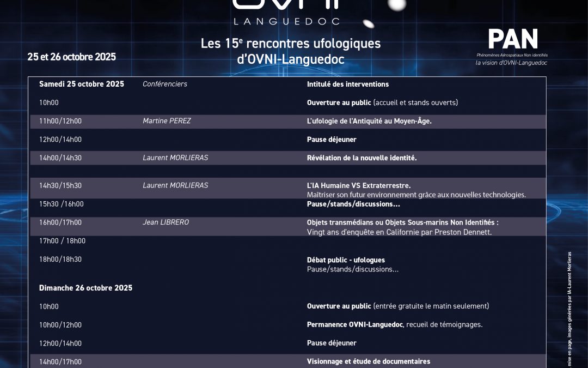Viewport: 588px width, 368px height.
Task: Select speaker name Martine PEREZ
Action: coord(167,121)
